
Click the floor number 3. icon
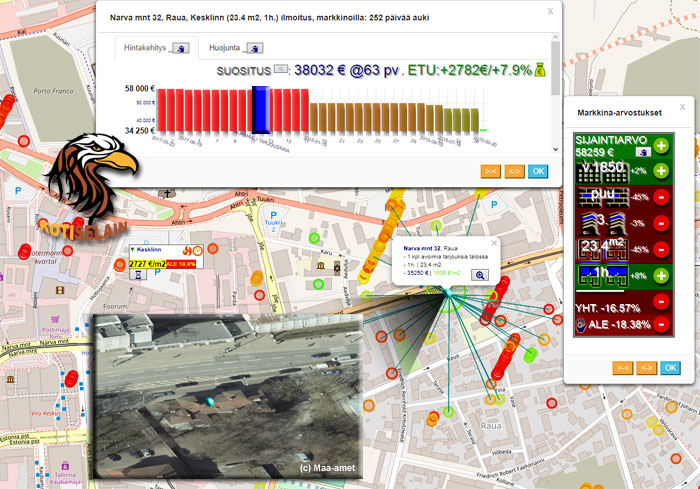pos(602,223)
